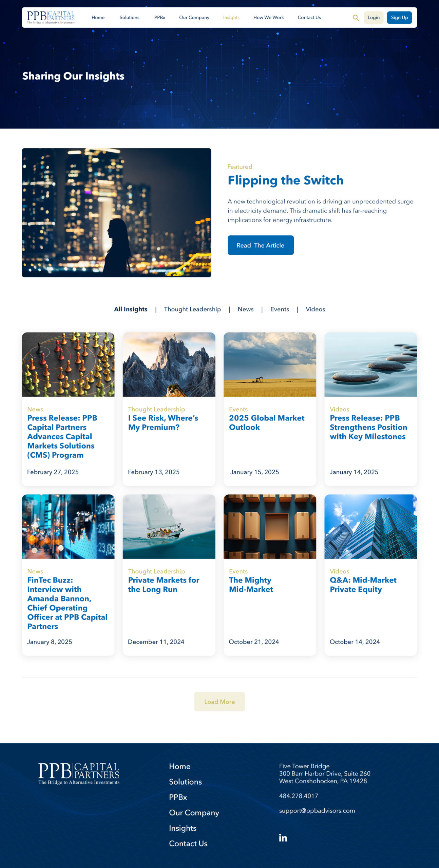The image size is (439, 868).
Task: Open the Home menu item in header
Action: pyautogui.click(x=98, y=18)
